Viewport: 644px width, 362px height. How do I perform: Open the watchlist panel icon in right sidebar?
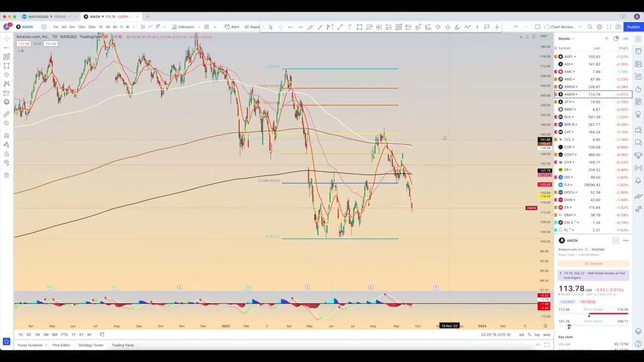tap(638, 38)
